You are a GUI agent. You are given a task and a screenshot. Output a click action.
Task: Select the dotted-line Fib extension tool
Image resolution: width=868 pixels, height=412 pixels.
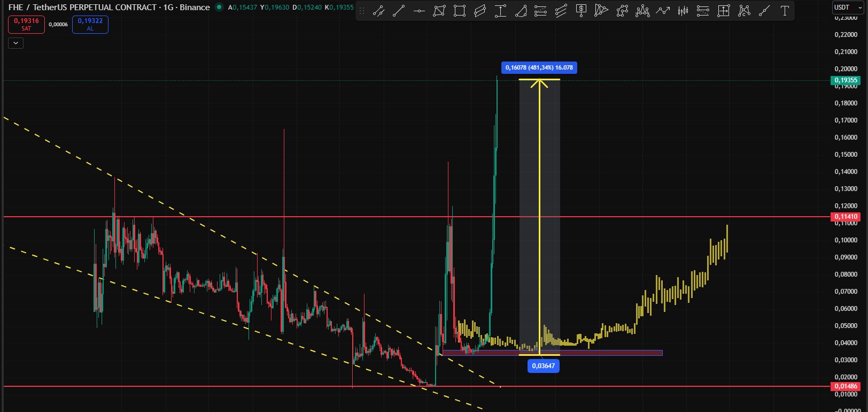[703, 11]
